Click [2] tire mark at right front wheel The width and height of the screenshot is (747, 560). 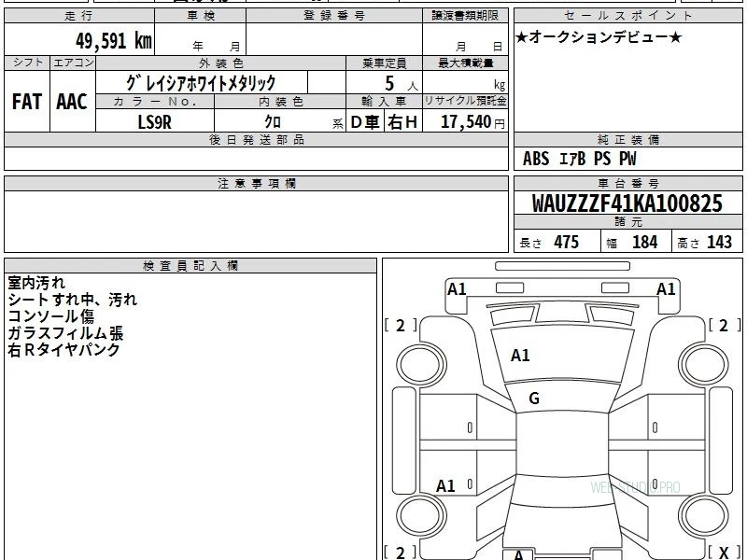[x=724, y=326]
